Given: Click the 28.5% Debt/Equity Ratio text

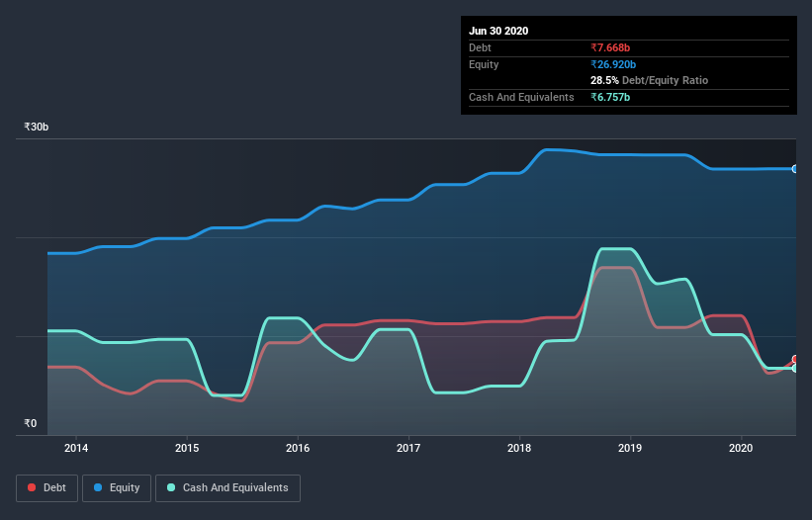Looking at the screenshot, I should 650,80.
